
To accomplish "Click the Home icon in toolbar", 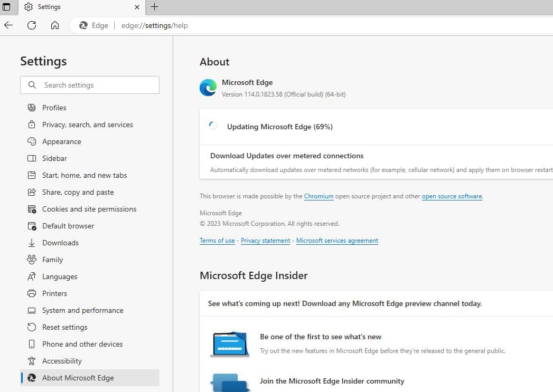I will [x=55, y=25].
